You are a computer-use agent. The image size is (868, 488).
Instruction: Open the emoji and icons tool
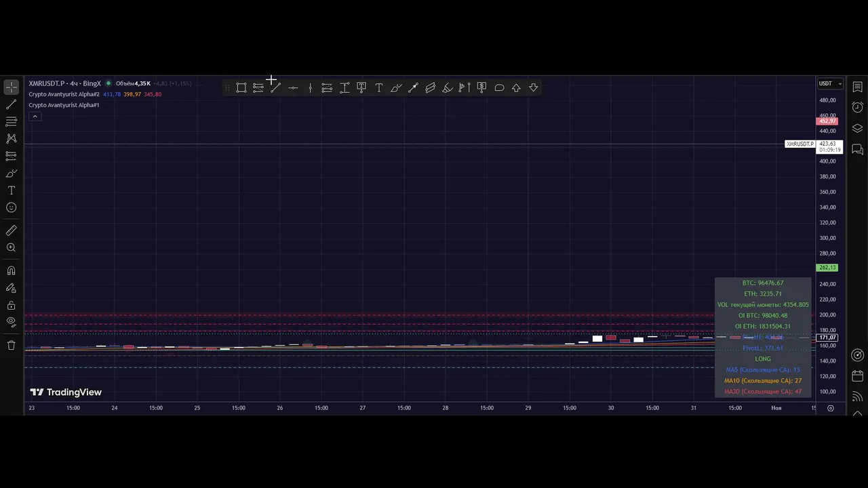(12, 208)
